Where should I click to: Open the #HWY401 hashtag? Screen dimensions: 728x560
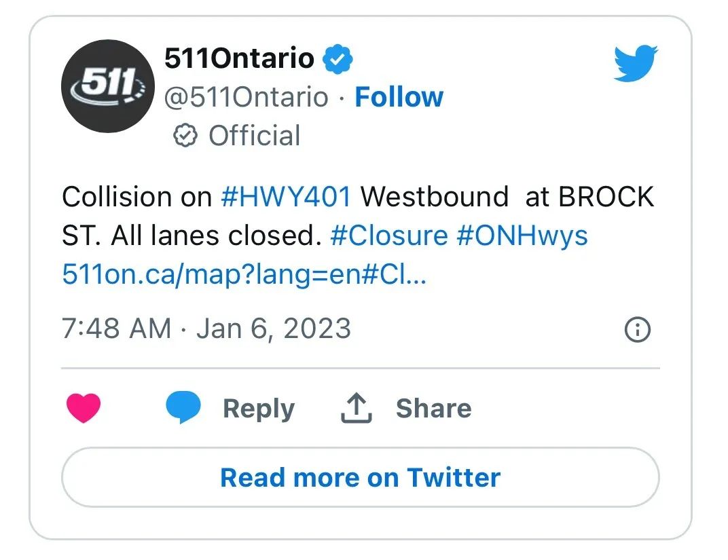pos(286,196)
